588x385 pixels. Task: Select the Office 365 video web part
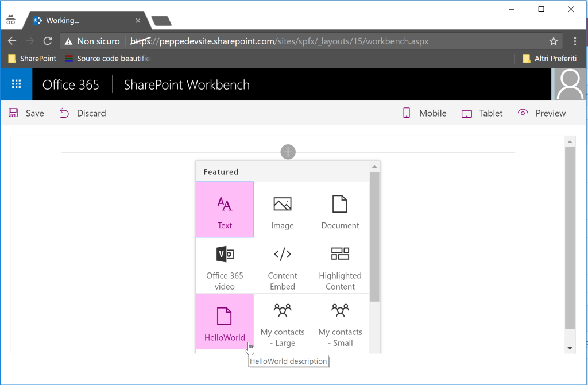point(225,265)
